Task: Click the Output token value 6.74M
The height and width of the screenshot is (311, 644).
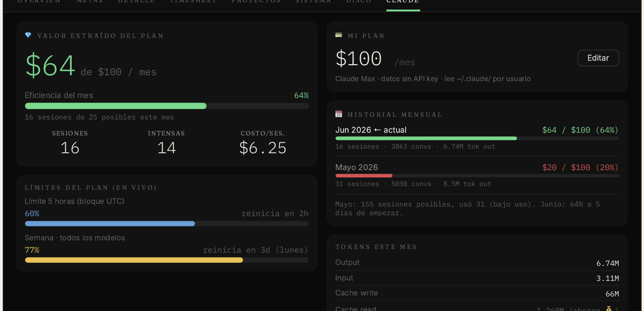Action: [x=607, y=263]
